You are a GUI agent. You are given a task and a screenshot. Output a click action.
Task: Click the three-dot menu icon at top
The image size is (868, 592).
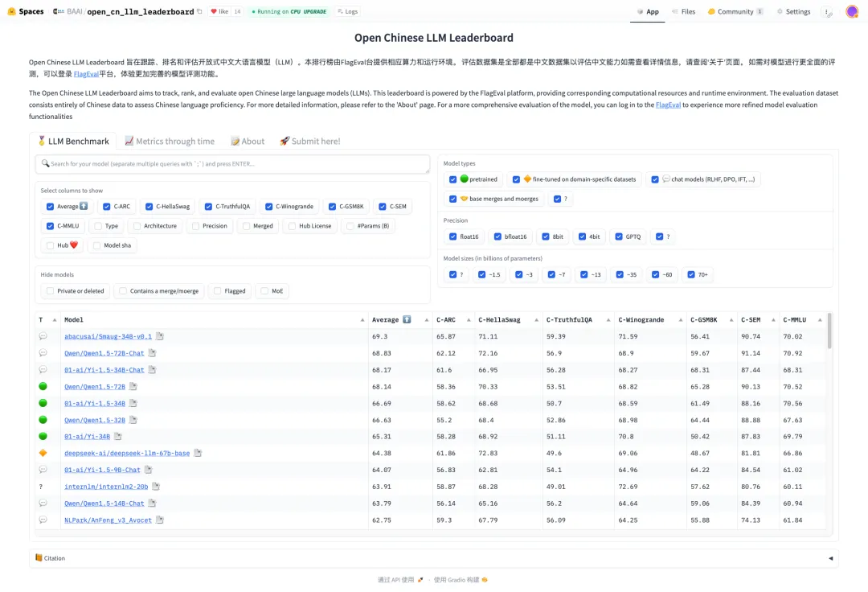[827, 11]
